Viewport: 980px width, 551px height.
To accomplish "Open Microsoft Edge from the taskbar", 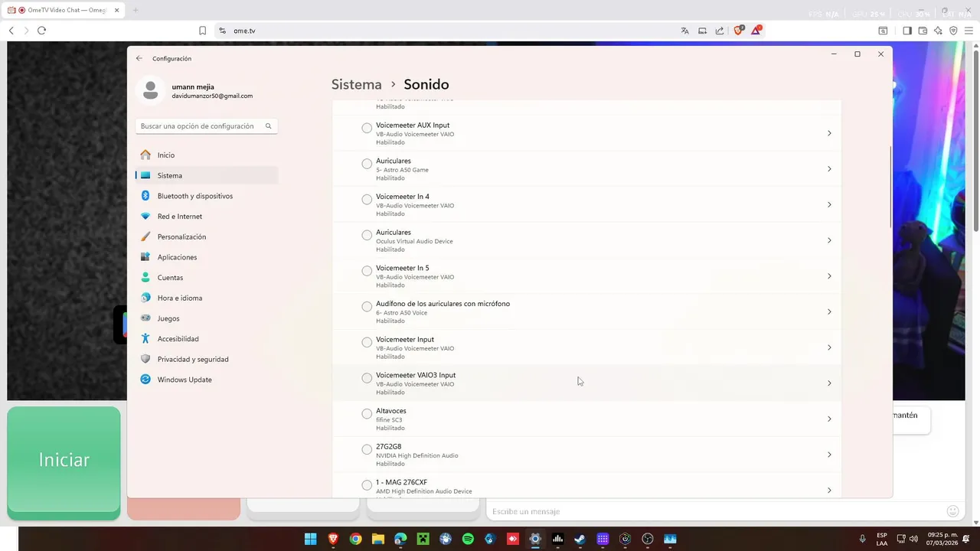I will point(400,539).
